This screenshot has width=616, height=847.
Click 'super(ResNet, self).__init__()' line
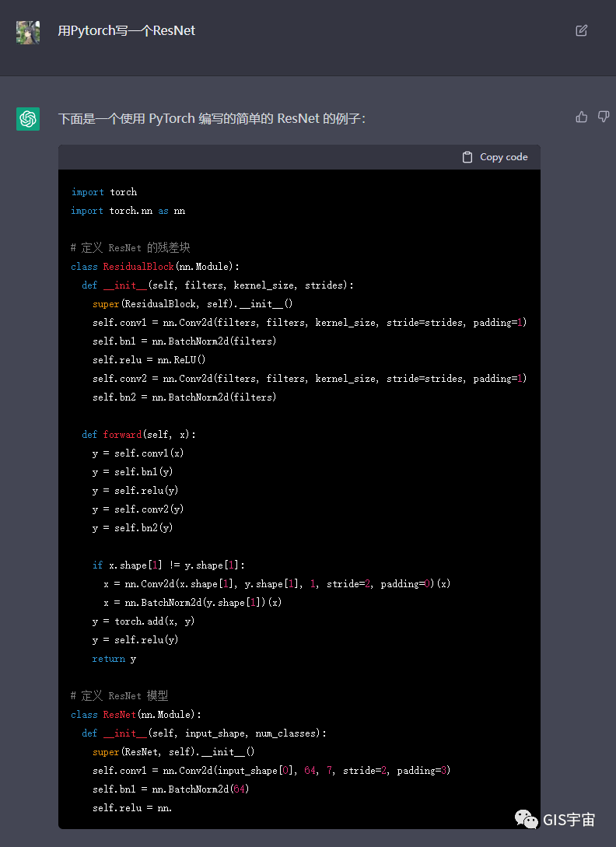tap(173, 752)
